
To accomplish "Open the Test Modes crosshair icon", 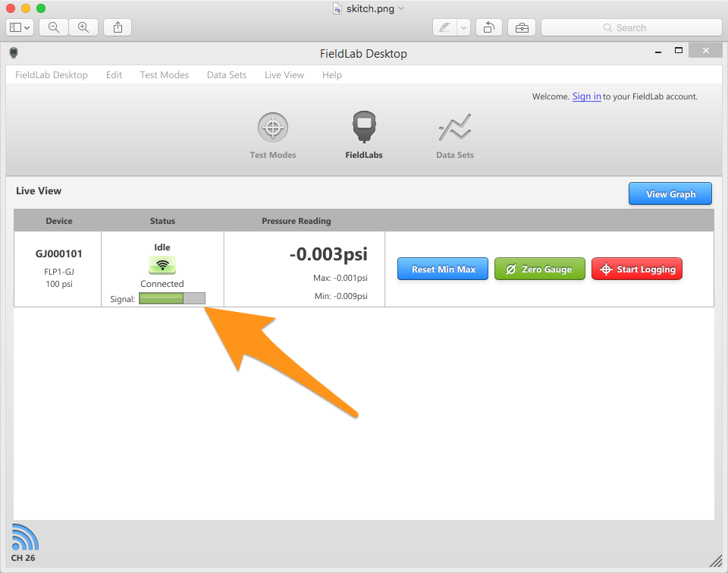I will [273, 128].
